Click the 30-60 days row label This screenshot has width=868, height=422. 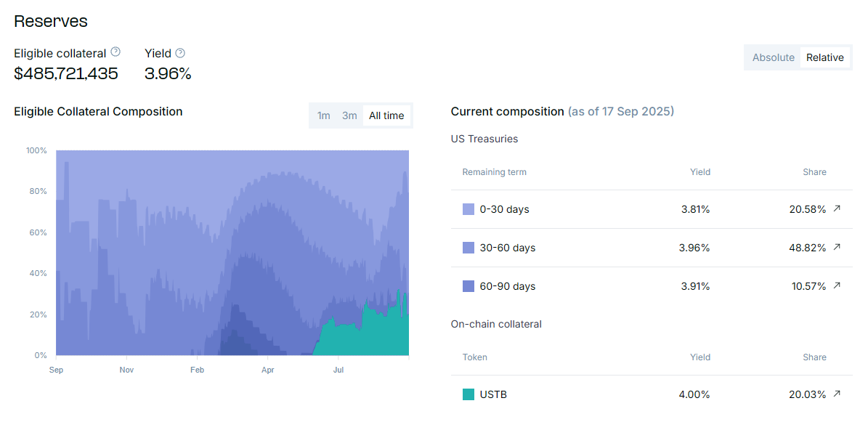click(x=507, y=248)
